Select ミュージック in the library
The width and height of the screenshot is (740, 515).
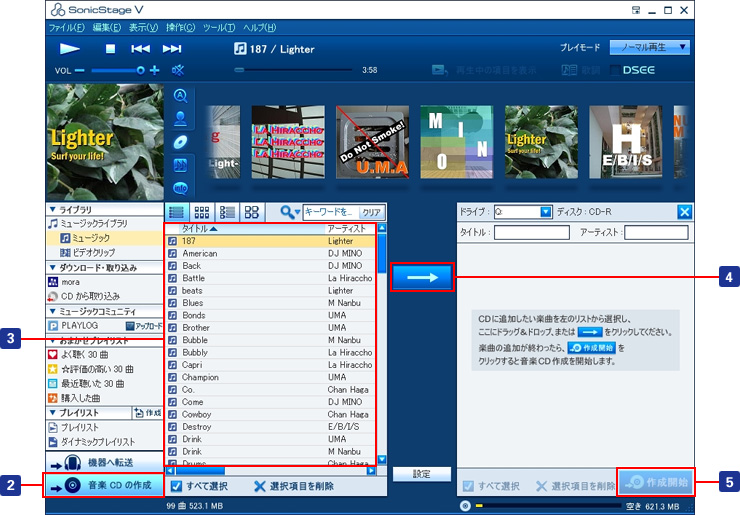[x=104, y=238]
